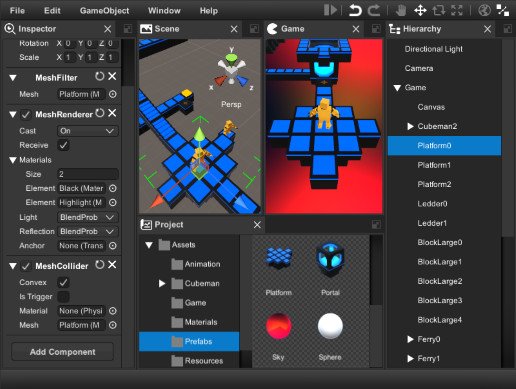Select Platform1 in Hierarchy
The image size is (516, 389).
(444, 165)
